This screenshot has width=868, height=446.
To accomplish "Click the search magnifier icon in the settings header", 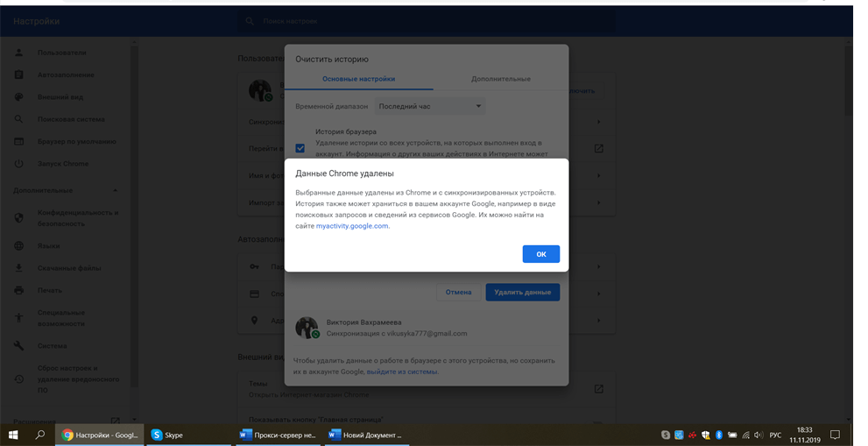I will [250, 21].
